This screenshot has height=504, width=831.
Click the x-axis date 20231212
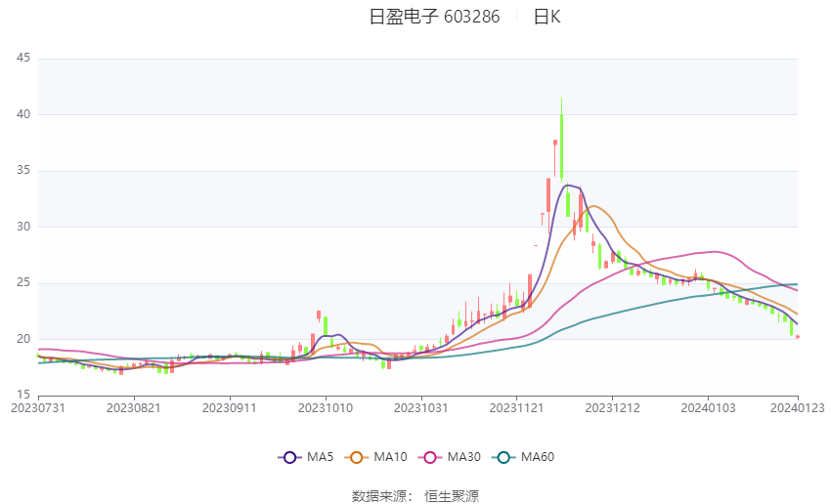(613, 408)
